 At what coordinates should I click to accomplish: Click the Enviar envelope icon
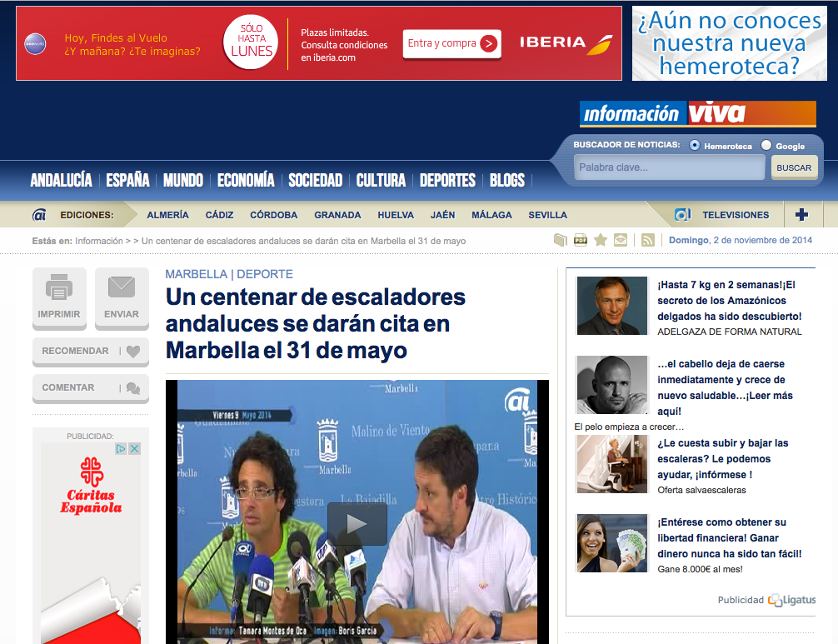(x=122, y=288)
